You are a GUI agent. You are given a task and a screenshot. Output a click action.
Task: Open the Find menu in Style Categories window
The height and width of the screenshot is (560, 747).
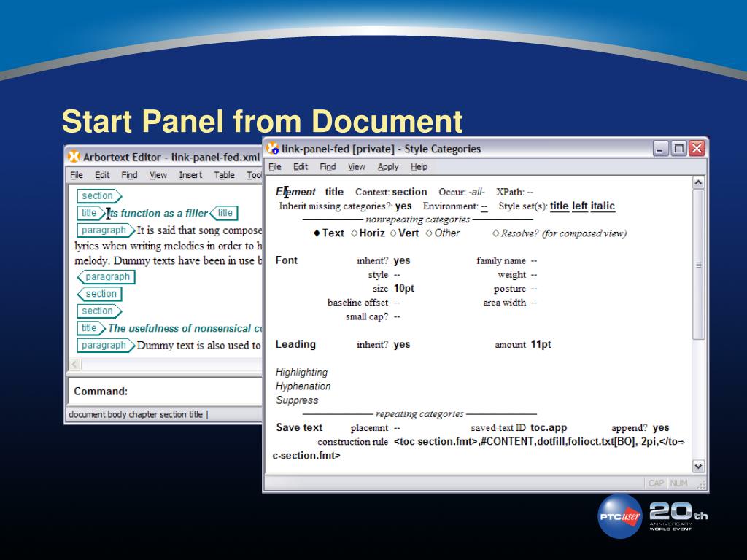coord(328,167)
